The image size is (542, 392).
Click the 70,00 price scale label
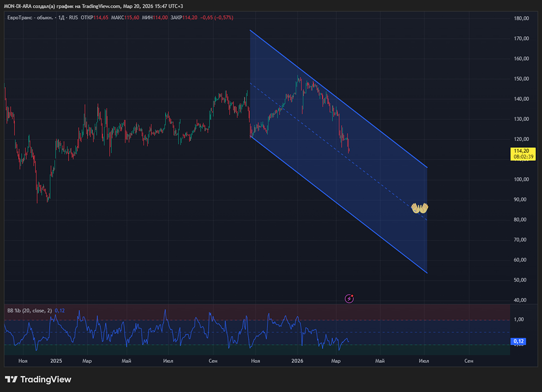[x=520, y=240]
